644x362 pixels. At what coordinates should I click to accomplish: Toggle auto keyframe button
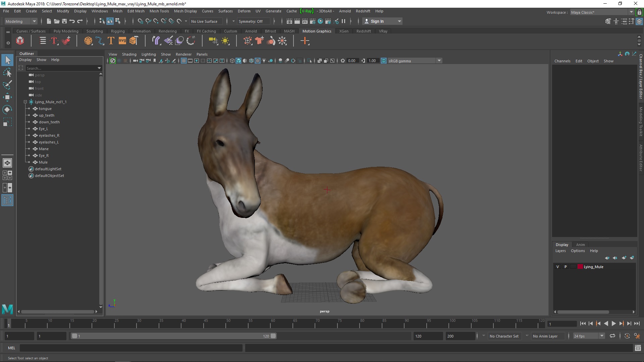[x=627, y=336]
